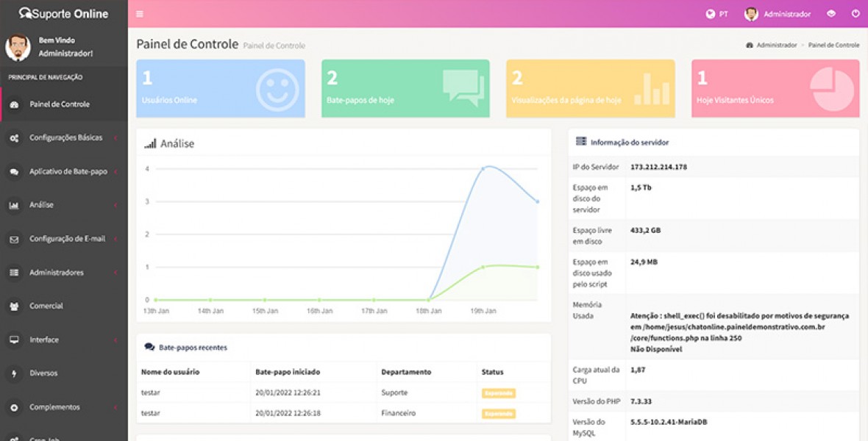Click the Configuração de E-mail envelope icon

pos(15,240)
